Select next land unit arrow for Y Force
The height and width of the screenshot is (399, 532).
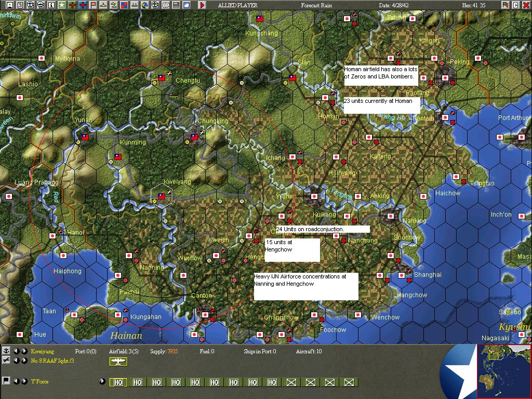pyautogui.click(x=24, y=381)
